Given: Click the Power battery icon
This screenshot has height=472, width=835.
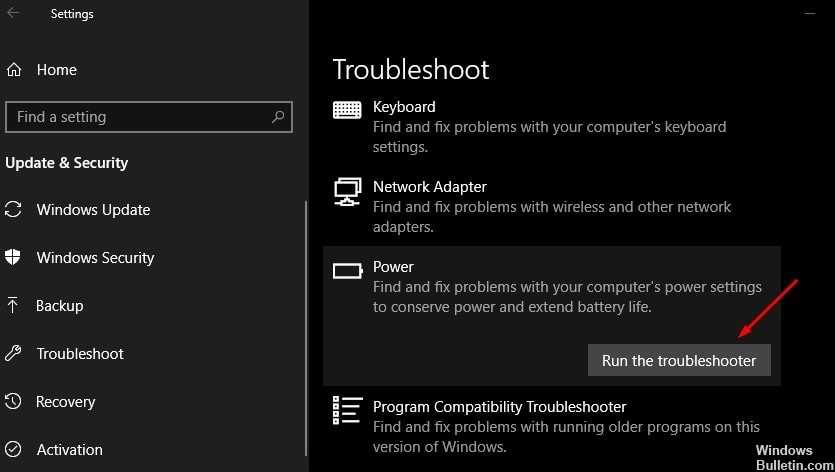Looking at the screenshot, I should point(347,270).
